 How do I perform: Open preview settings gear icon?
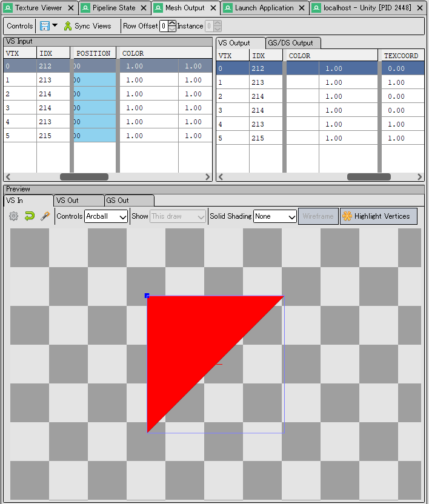pyautogui.click(x=13, y=216)
